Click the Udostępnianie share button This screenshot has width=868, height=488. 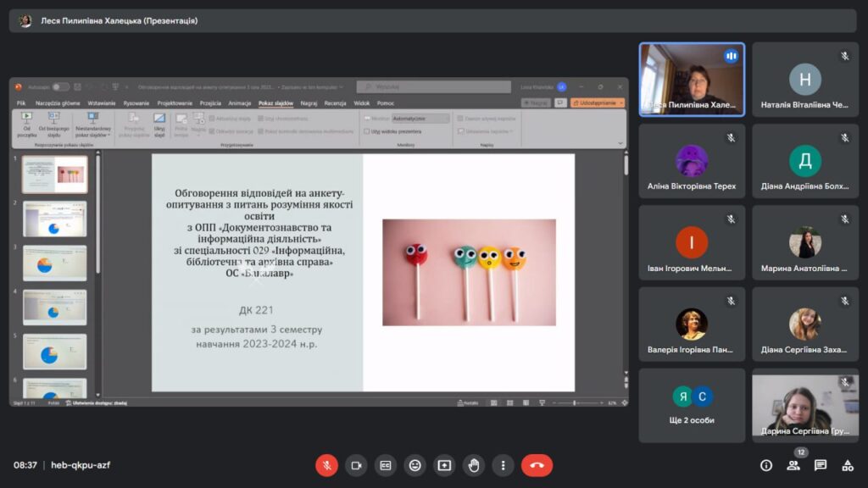coord(598,103)
